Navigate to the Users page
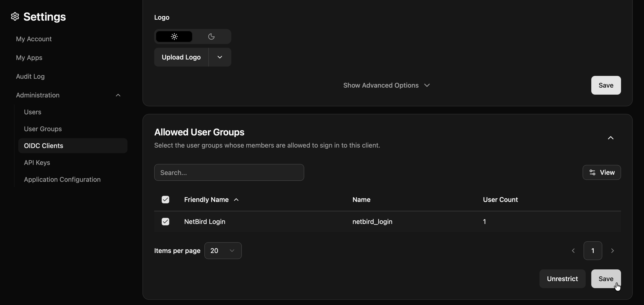Screen dimensions: 644x305 click(x=33, y=112)
